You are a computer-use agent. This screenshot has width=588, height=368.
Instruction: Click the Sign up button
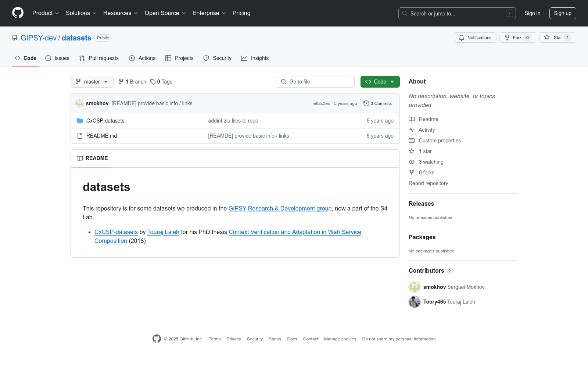point(563,13)
